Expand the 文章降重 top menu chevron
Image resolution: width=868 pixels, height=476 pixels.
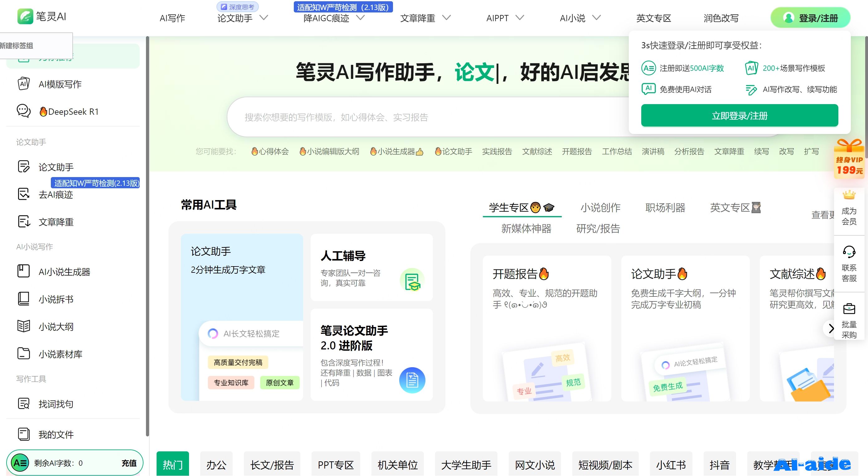tap(446, 17)
